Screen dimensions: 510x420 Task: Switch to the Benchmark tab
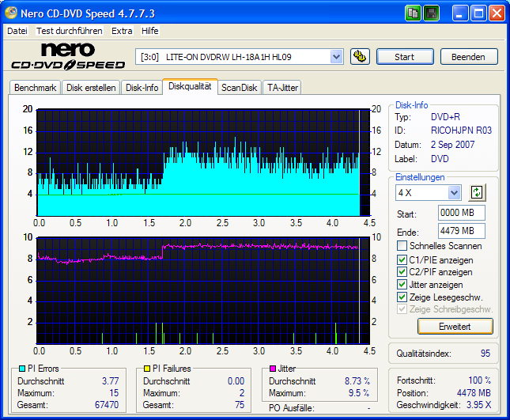click(35, 88)
